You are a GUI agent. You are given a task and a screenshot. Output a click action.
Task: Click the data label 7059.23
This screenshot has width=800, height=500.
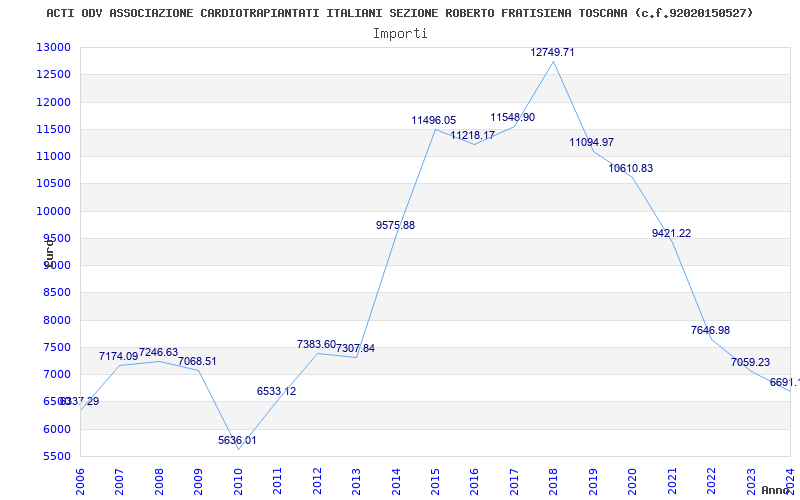click(x=750, y=362)
